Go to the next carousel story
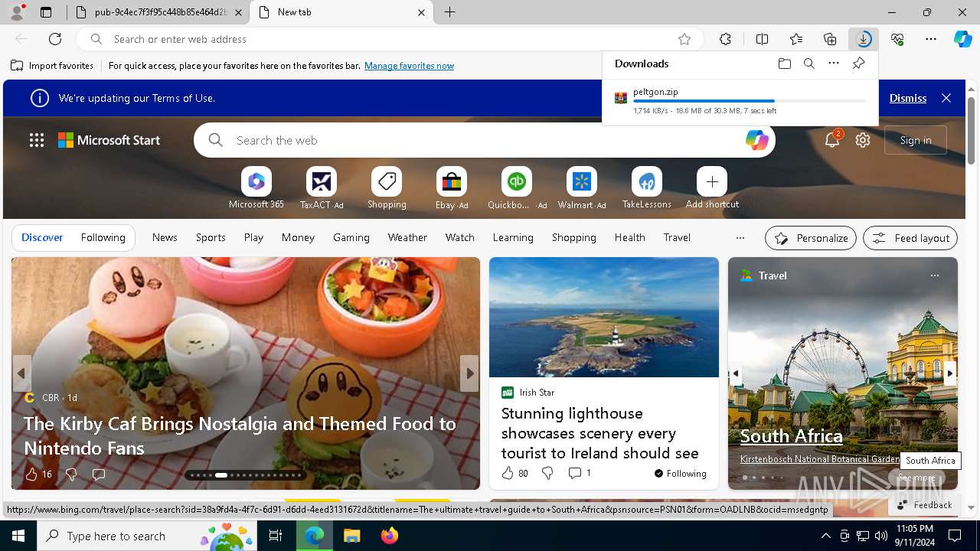Viewport: 980px width, 551px height. (470, 373)
